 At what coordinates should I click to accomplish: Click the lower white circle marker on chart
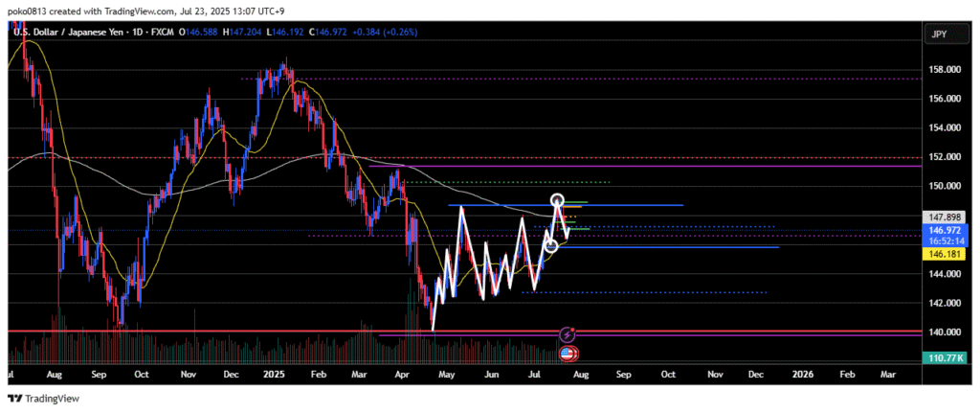pos(551,246)
